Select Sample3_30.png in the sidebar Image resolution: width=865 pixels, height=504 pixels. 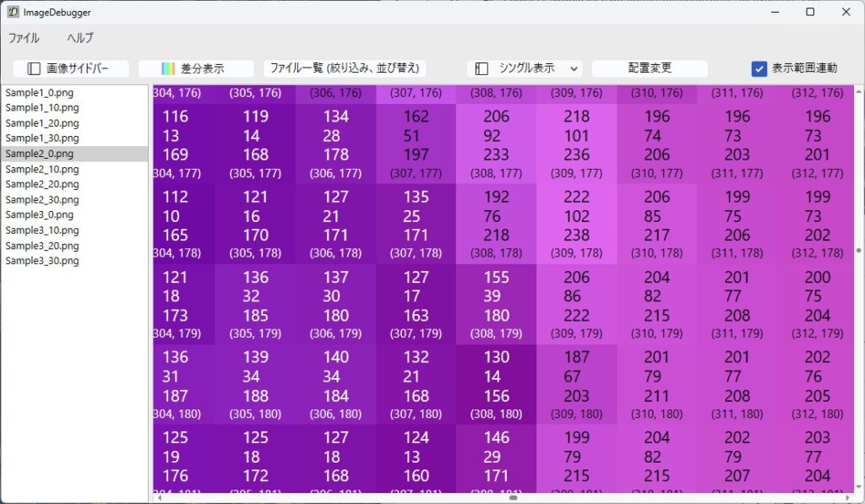click(42, 261)
